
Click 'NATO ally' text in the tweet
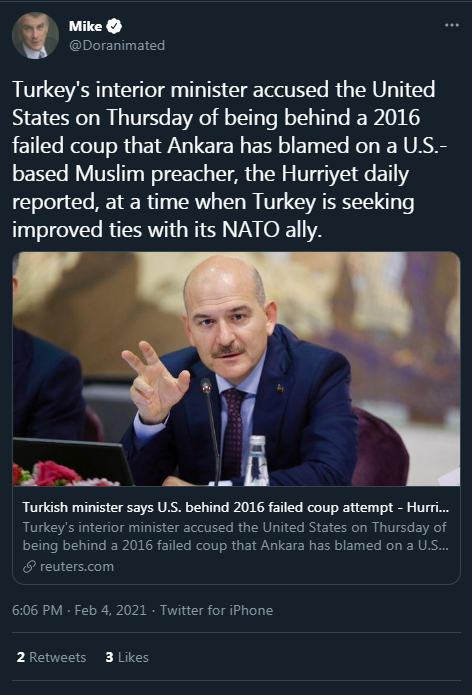272,230
